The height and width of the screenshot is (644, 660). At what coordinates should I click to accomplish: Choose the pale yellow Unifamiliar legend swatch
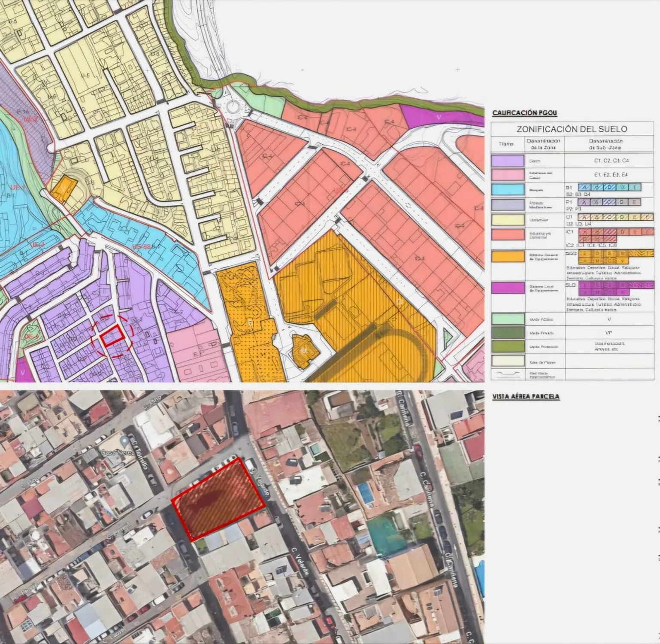[x=508, y=219]
